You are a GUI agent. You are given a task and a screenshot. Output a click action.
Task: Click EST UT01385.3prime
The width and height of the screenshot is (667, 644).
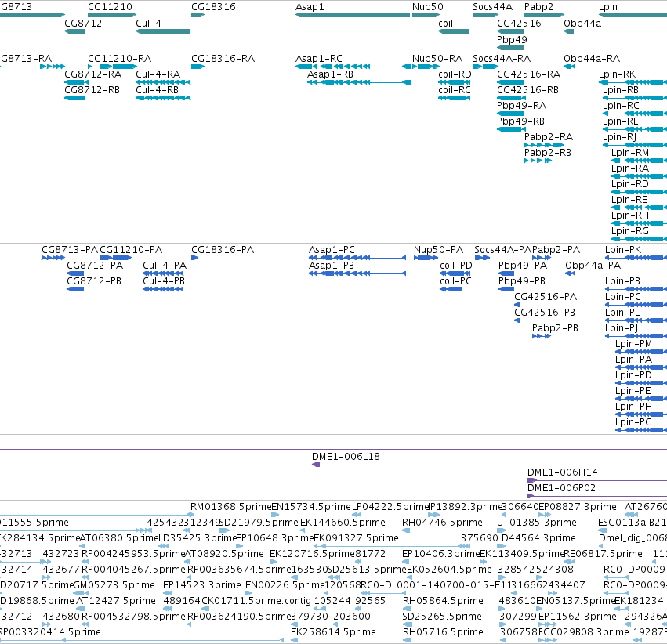537,523
